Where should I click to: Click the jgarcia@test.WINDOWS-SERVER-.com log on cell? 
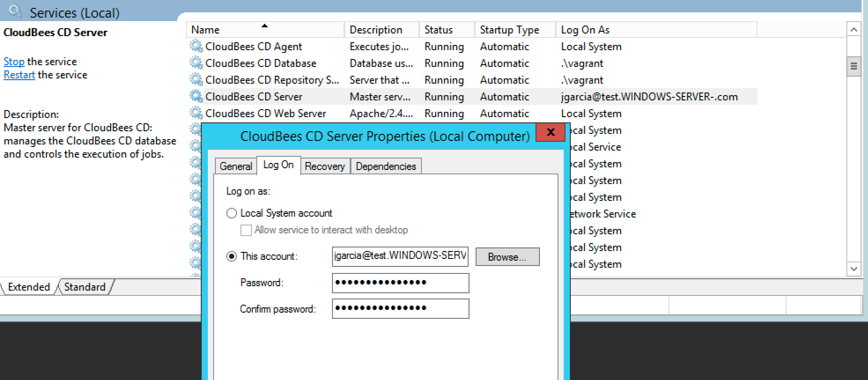coord(650,96)
